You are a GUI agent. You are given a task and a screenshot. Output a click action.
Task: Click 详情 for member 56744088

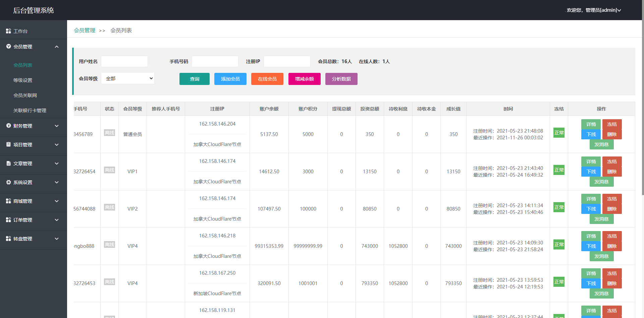pos(591,199)
